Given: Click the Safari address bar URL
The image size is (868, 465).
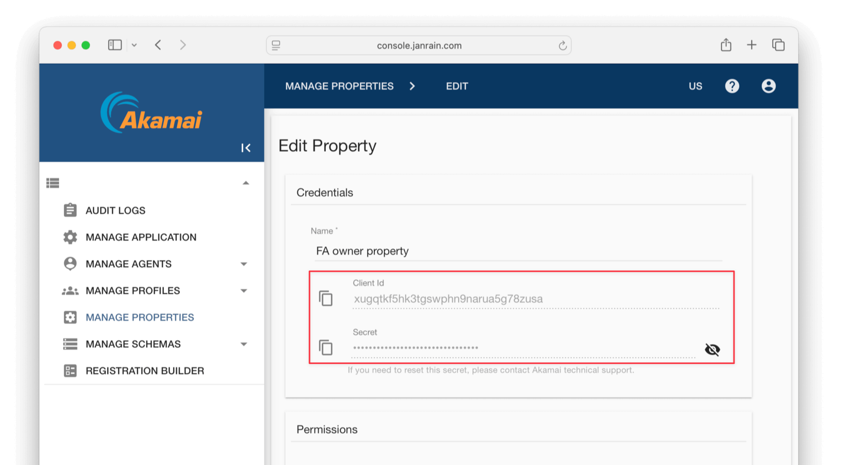Looking at the screenshot, I should pyautogui.click(x=419, y=46).
